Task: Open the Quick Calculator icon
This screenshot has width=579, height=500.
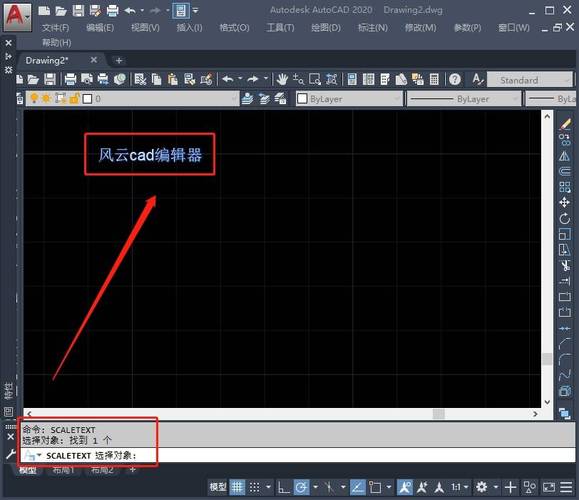Action: (434, 79)
